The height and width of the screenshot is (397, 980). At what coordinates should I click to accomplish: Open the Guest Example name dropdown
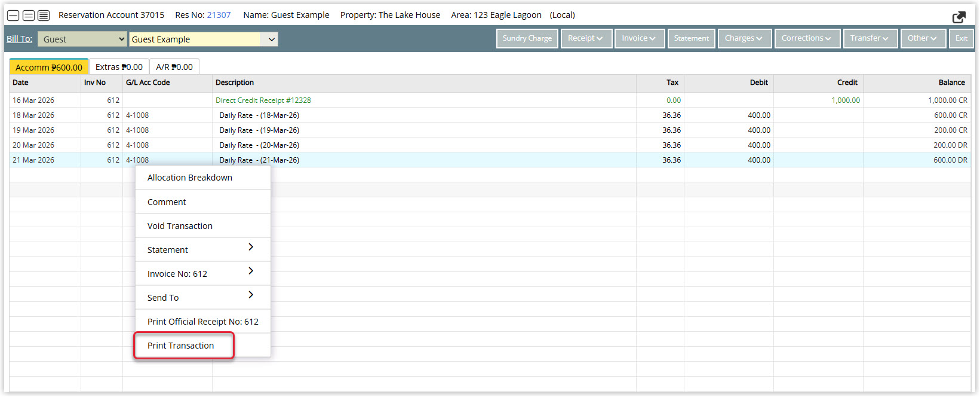(204, 39)
